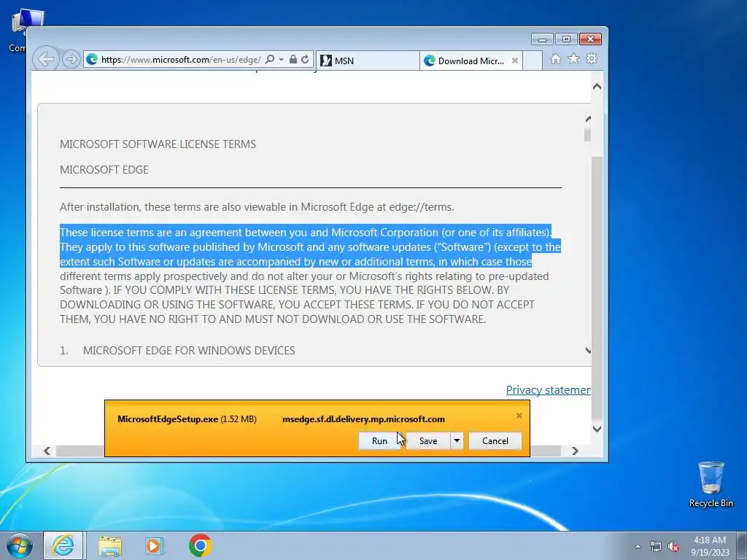Cancel the download

tap(495, 441)
